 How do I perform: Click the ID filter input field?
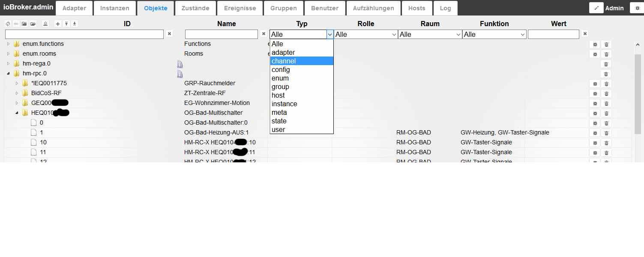tap(84, 34)
